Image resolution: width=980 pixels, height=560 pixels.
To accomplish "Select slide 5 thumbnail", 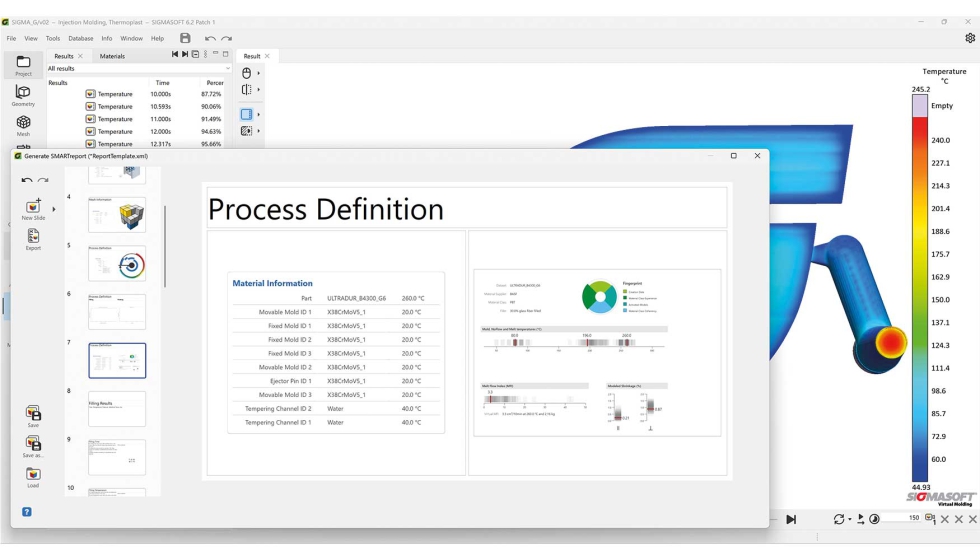I will click(x=117, y=263).
